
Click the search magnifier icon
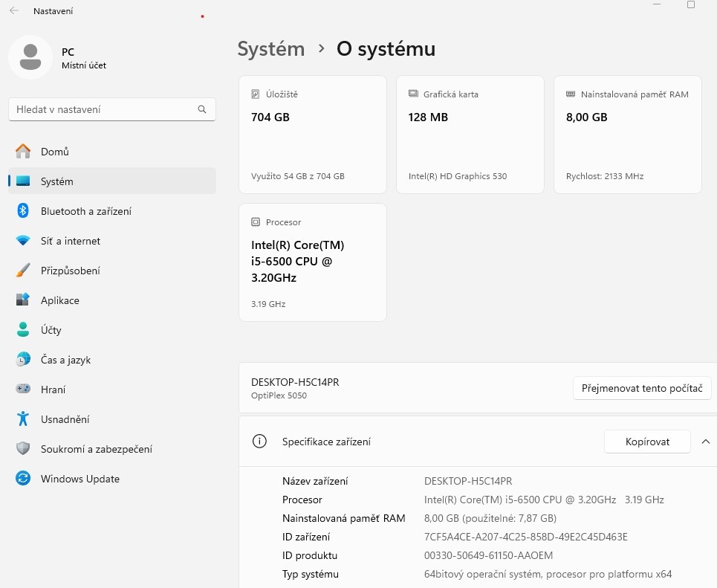click(x=202, y=109)
